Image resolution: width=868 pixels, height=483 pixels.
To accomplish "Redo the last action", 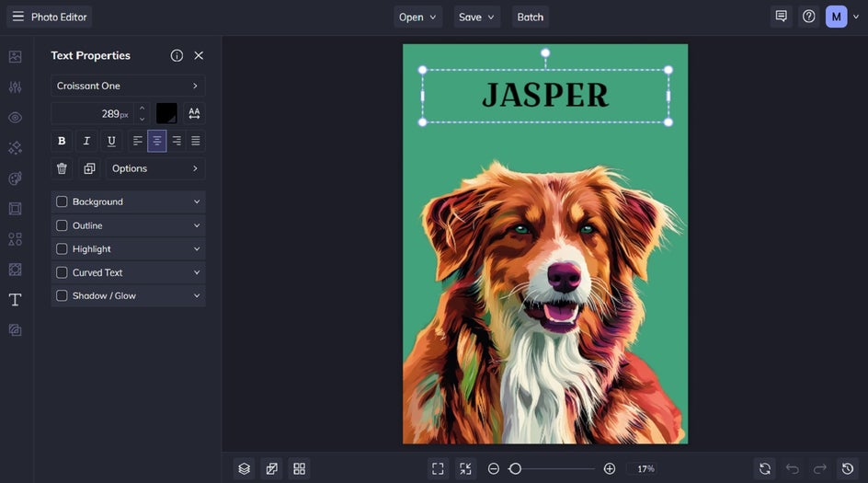I will 820,468.
